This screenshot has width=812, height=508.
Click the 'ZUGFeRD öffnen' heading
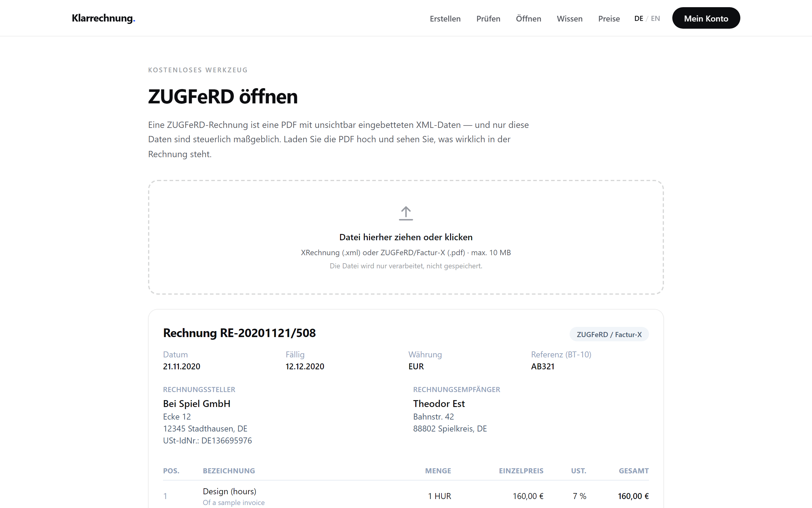tap(223, 97)
